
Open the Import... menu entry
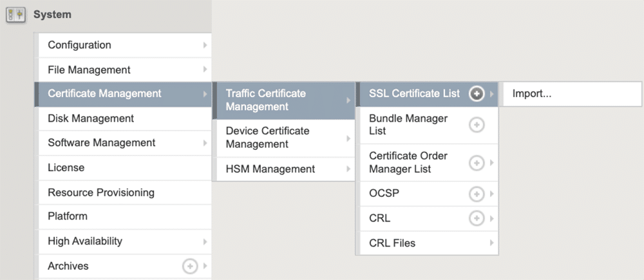[x=532, y=94]
